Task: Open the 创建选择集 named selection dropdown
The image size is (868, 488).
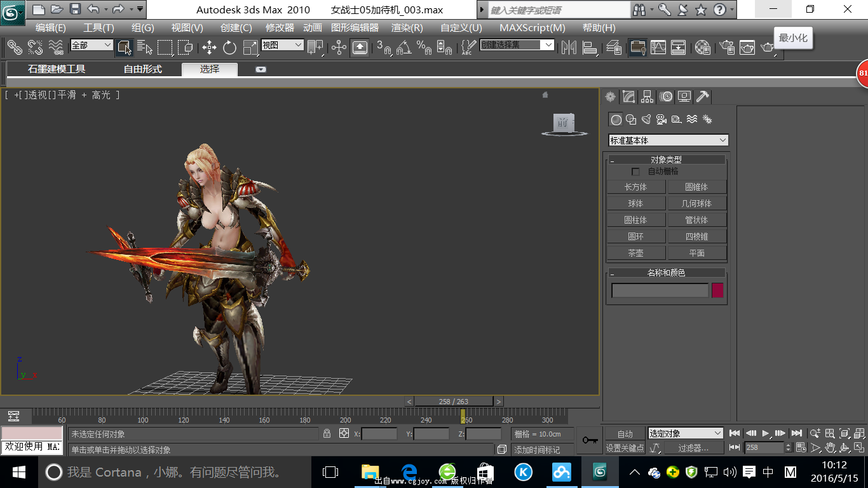Action: pos(517,45)
